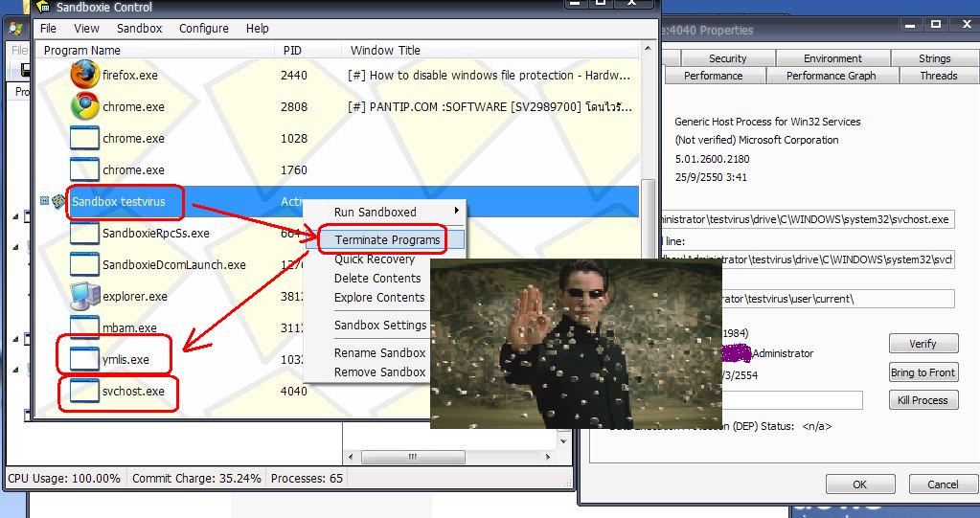
Task: Open Sandbox Settings from context menu
Action: 380,326
